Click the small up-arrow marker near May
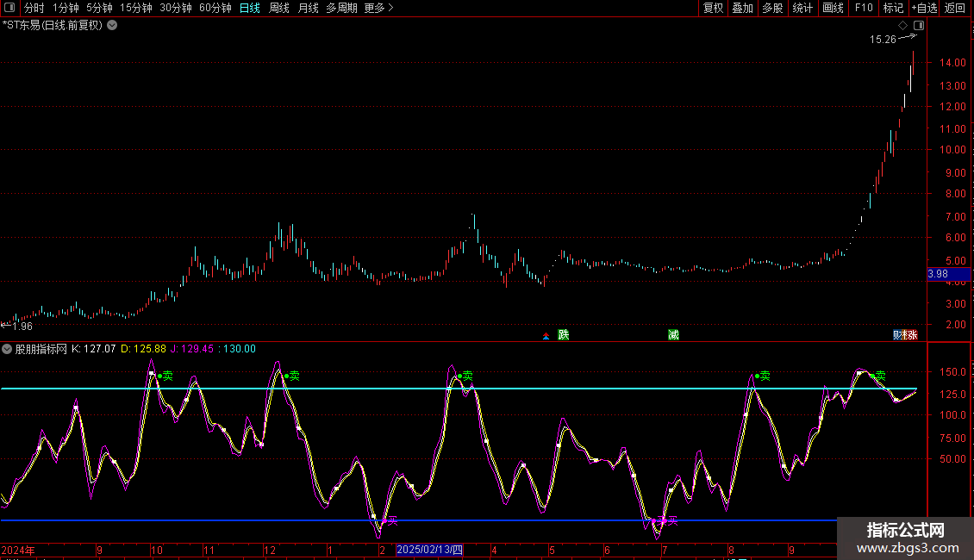 [545, 336]
